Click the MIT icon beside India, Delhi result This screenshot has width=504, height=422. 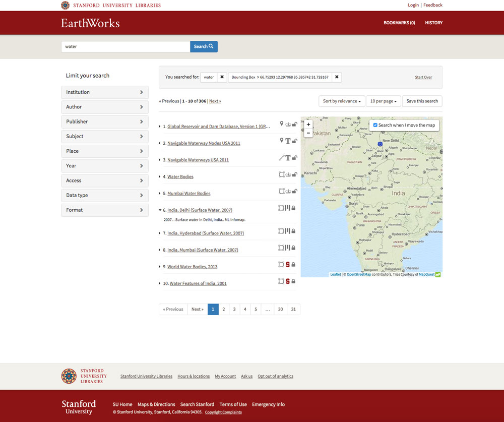point(288,207)
